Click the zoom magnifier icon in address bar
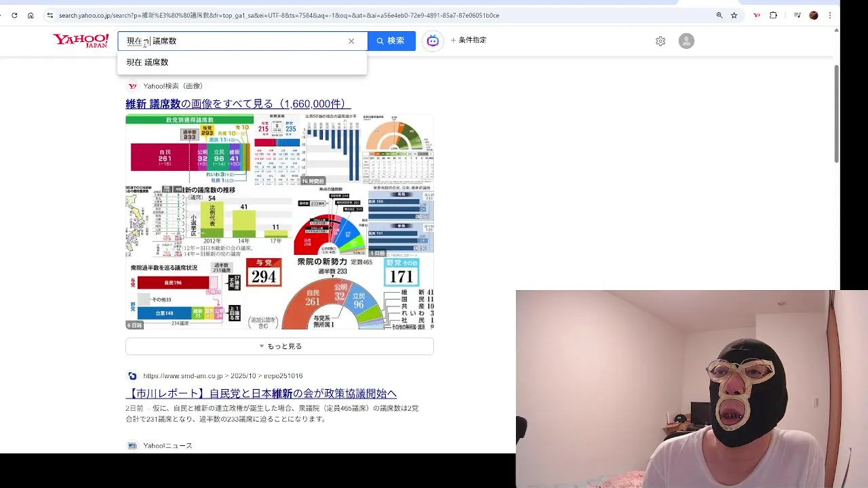This screenshot has width=868, height=488. tap(719, 15)
